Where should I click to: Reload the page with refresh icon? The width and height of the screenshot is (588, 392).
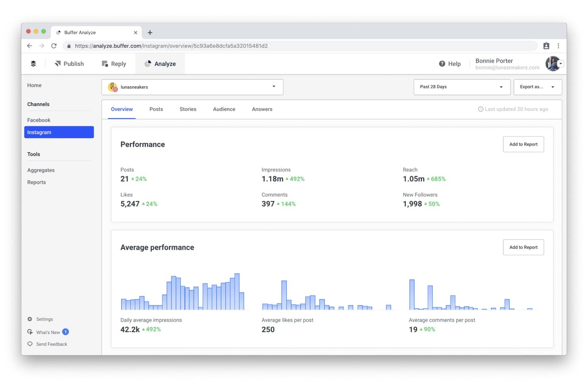click(x=54, y=46)
